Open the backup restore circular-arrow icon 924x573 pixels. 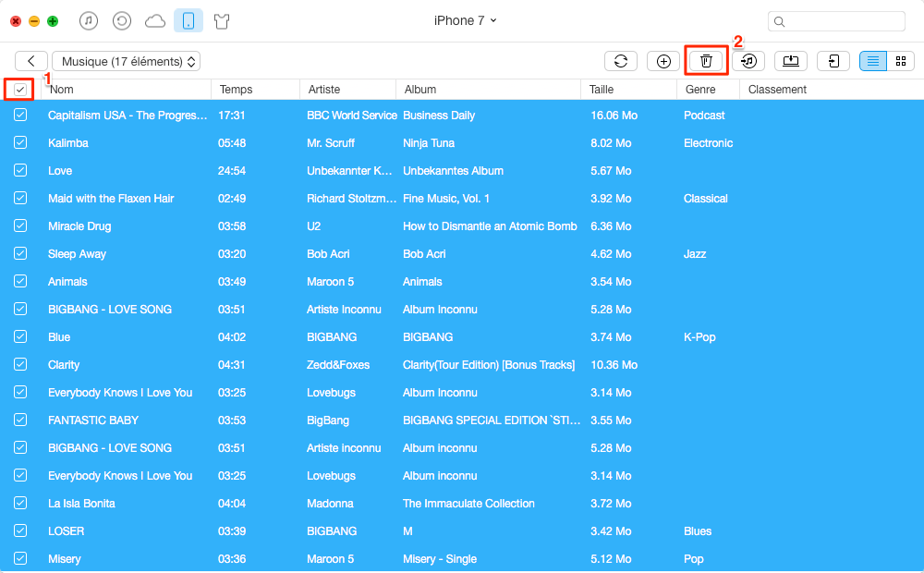(121, 21)
